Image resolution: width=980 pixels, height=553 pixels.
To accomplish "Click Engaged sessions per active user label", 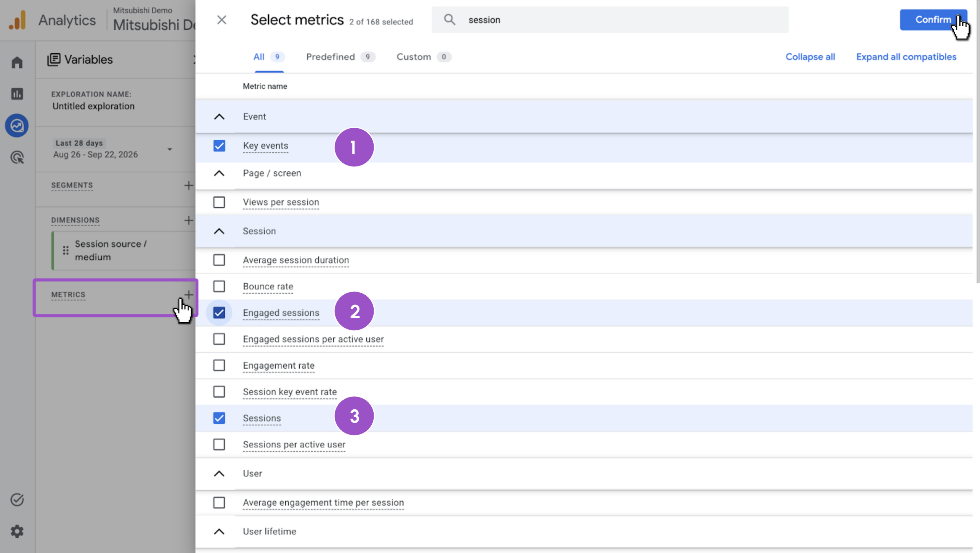I will point(313,339).
